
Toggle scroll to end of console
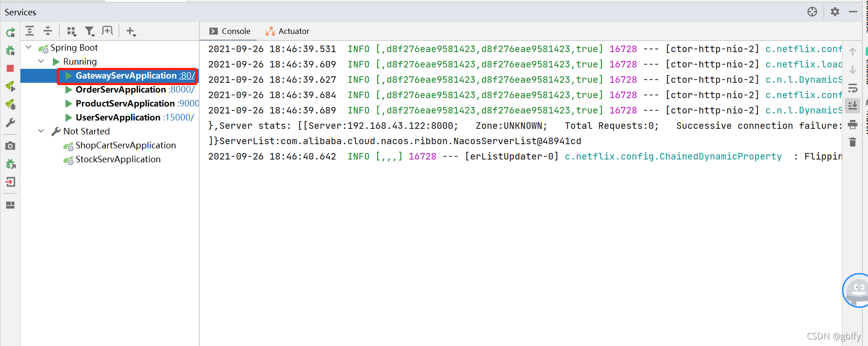(853, 106)
